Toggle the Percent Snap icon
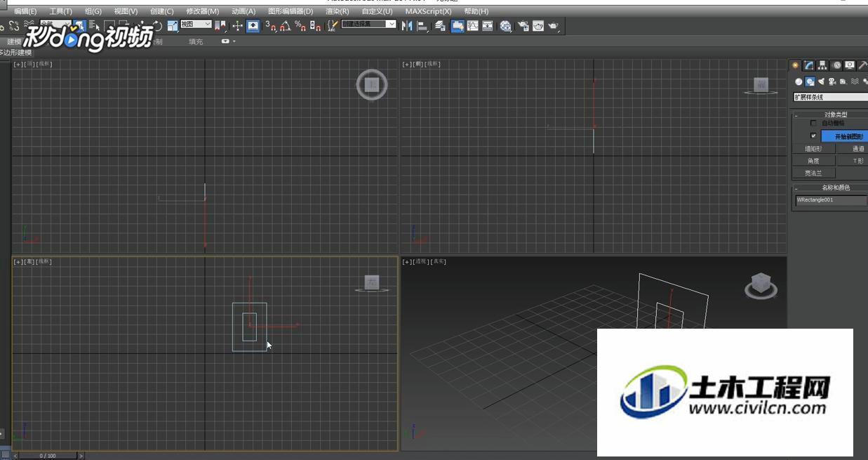This screenshot has width=868, height=460. 300,26
